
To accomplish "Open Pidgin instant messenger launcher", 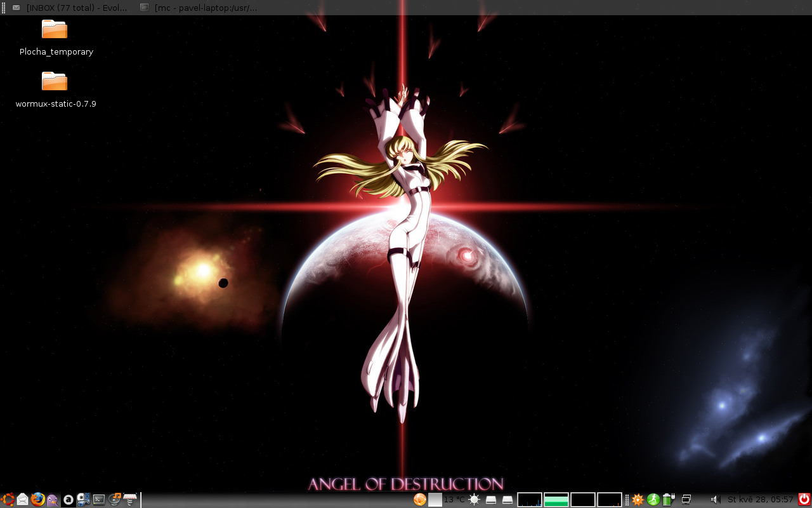I will coord(53,500).
